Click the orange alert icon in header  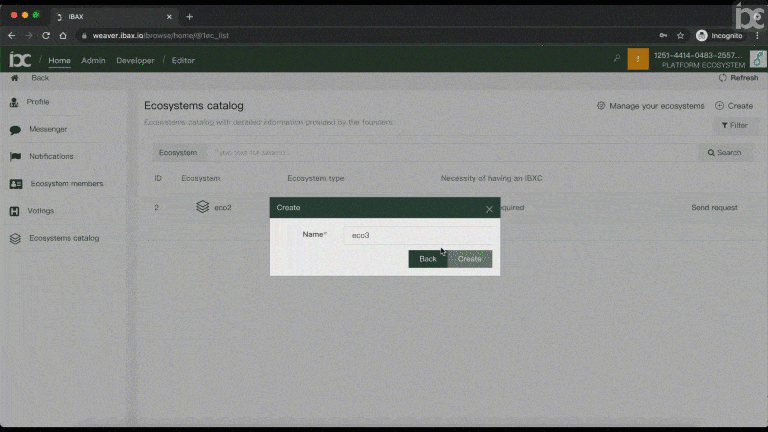pyautogui.click(x=638, y=60)
